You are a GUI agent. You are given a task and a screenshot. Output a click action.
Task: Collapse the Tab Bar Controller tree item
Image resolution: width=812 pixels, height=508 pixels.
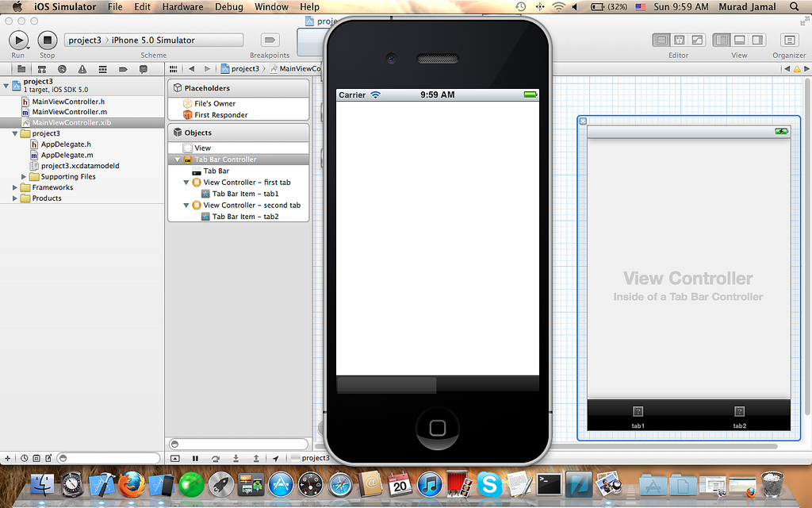point(178,160)
